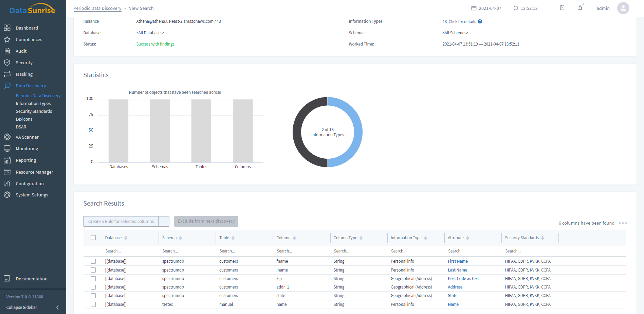
Task: Click the Reporting chart icon in sidebar
Action: [7, 160]
